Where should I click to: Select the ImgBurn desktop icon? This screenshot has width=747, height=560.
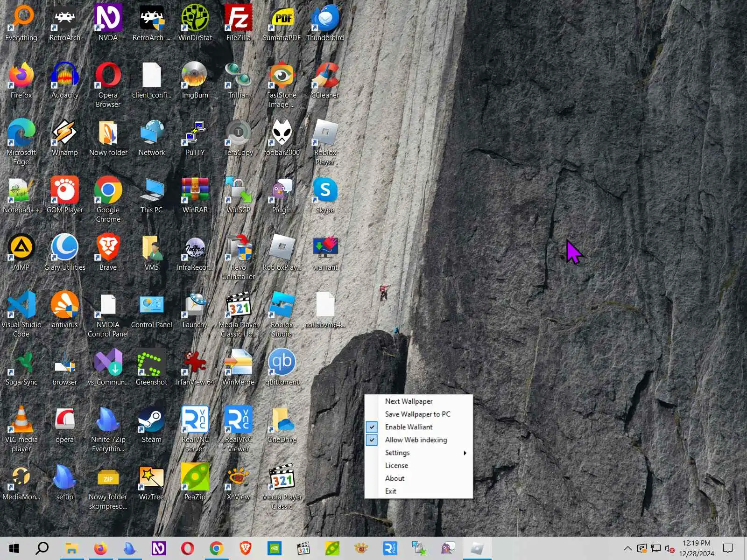point(195,80)
